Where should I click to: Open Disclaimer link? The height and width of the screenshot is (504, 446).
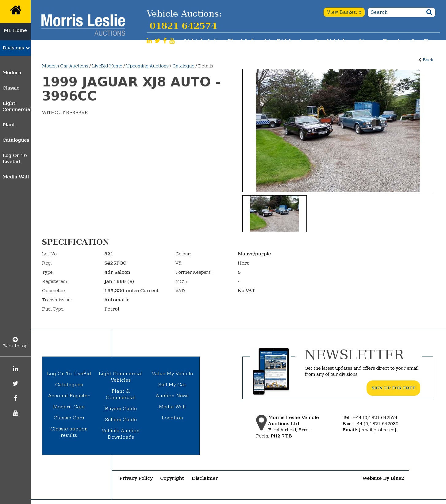tap(205, 478)
